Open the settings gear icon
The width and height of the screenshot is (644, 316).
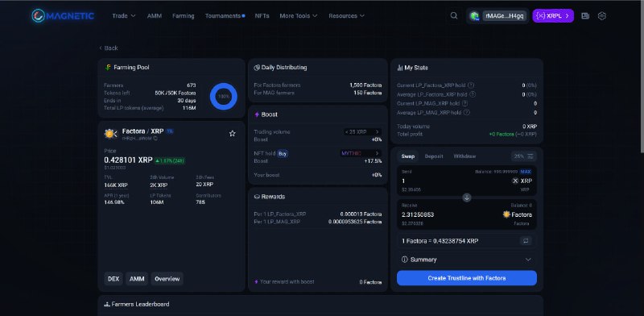click(x=601, y=16)
